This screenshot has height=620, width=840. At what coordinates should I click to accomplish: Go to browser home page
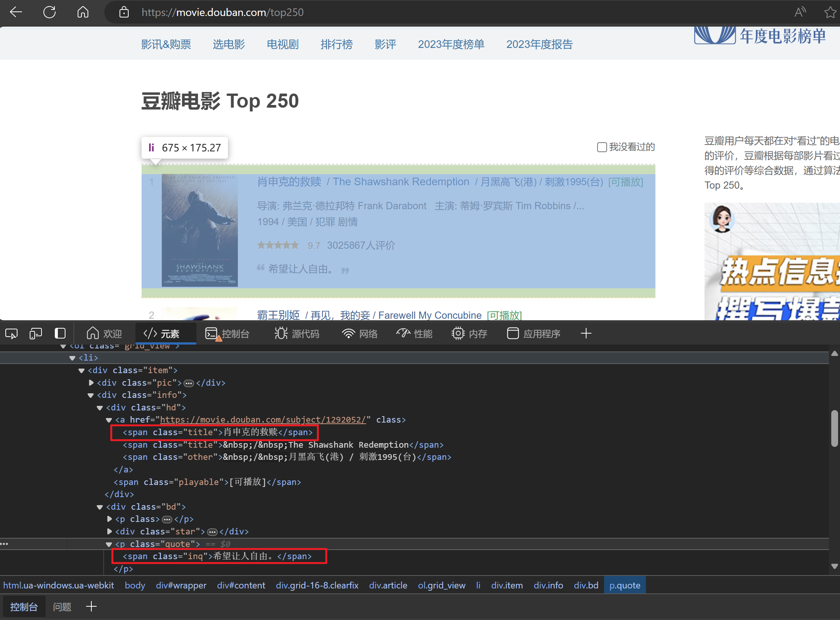(83, 12)
